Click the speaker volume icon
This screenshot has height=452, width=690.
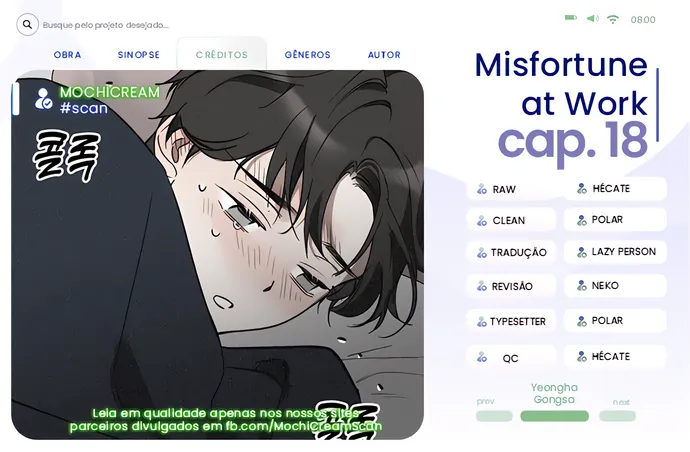click(592, 18)
